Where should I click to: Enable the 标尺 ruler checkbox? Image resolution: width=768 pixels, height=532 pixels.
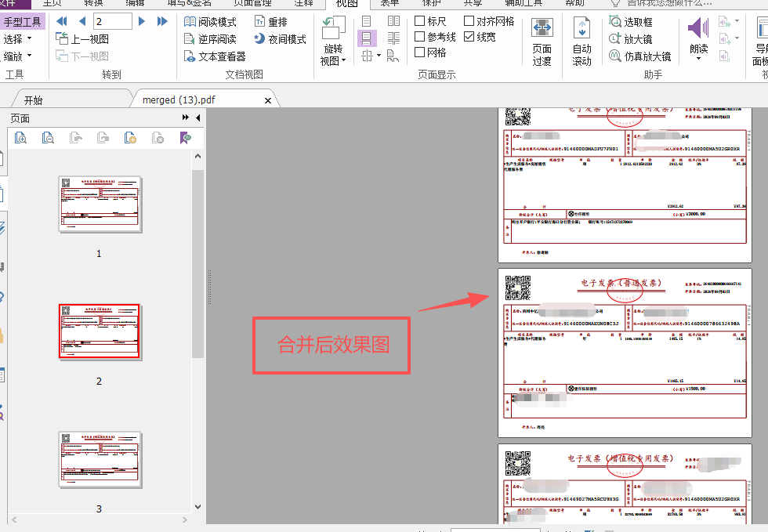click(x=420, y=21)
